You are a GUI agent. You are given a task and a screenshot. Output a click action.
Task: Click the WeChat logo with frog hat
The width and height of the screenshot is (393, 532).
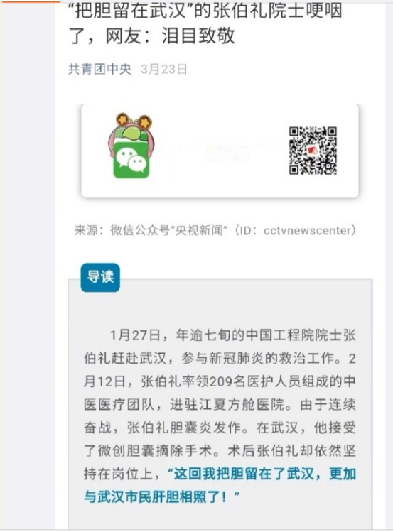pos(130,146)
